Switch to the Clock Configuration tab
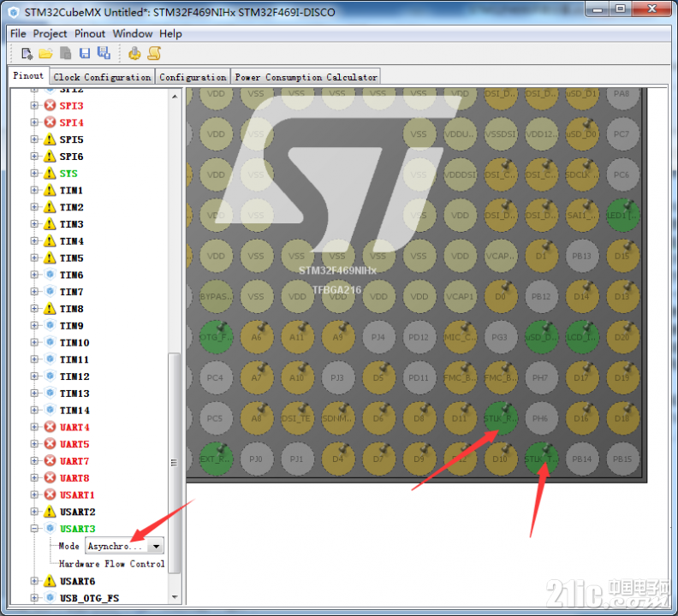Image resolution: width=678 pixels, height=616 pixels. point(102,77)
